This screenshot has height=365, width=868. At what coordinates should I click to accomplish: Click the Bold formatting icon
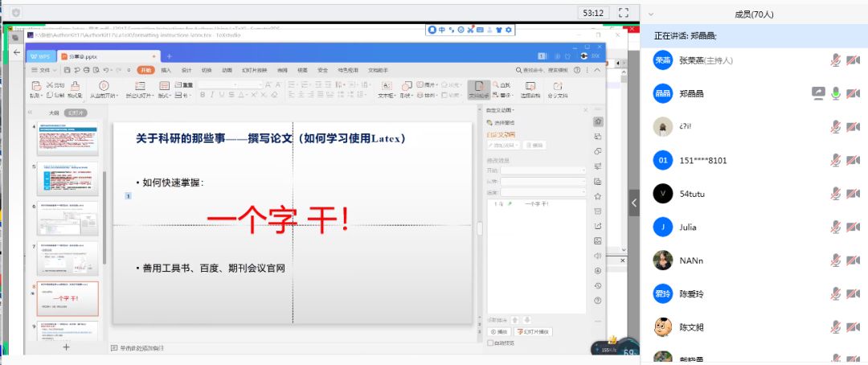pos(203,95)
